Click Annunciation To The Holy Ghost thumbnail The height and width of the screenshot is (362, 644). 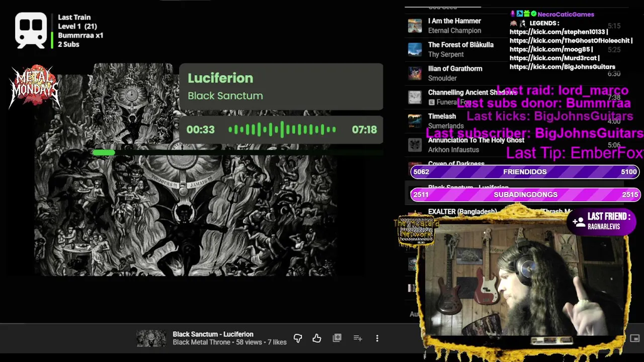[415, 145]
